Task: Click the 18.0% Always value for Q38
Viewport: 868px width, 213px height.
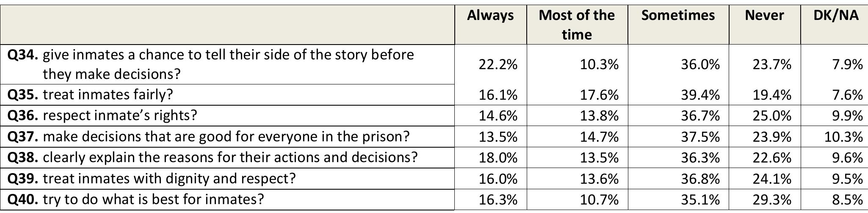Action: pos(498,157)
